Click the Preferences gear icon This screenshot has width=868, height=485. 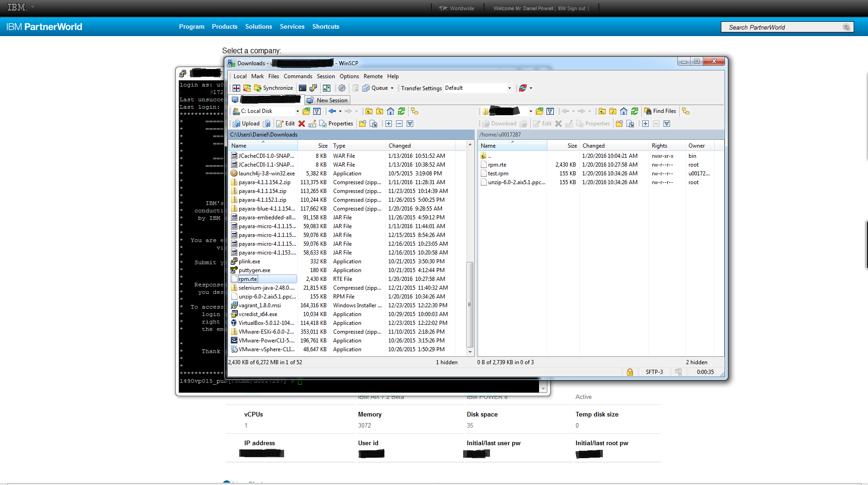342,88
